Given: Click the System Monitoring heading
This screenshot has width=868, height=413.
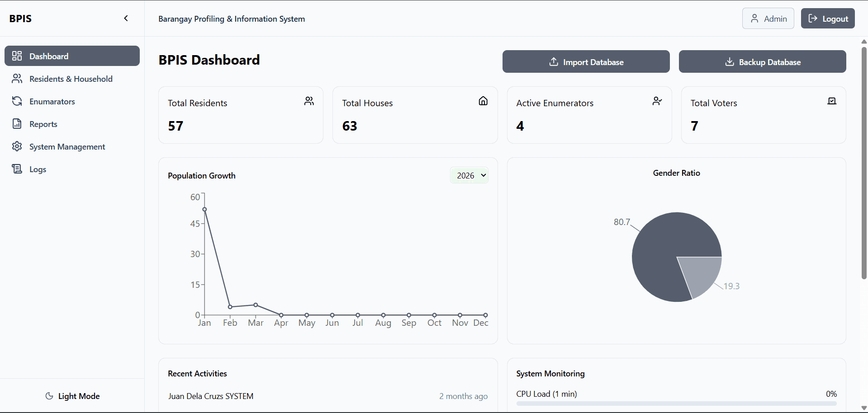Looking at the screenshot, I should 550,373.
